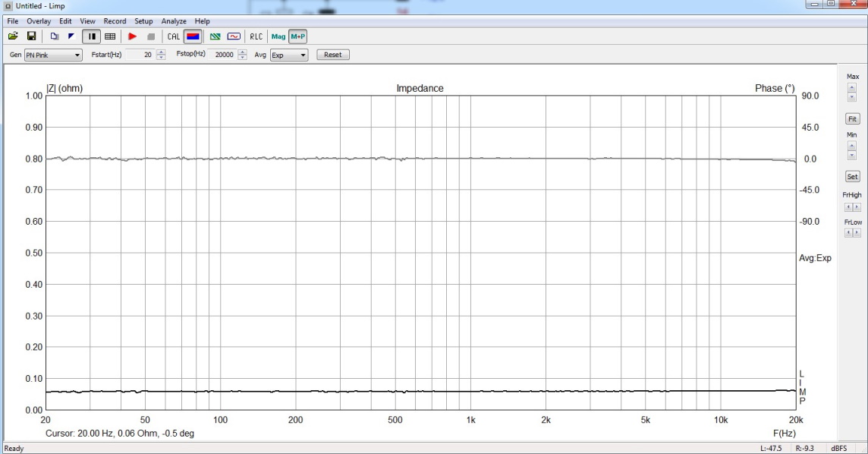Click the Reset button
The height and width of the screenshot is (454, 868).
[332, 55]
